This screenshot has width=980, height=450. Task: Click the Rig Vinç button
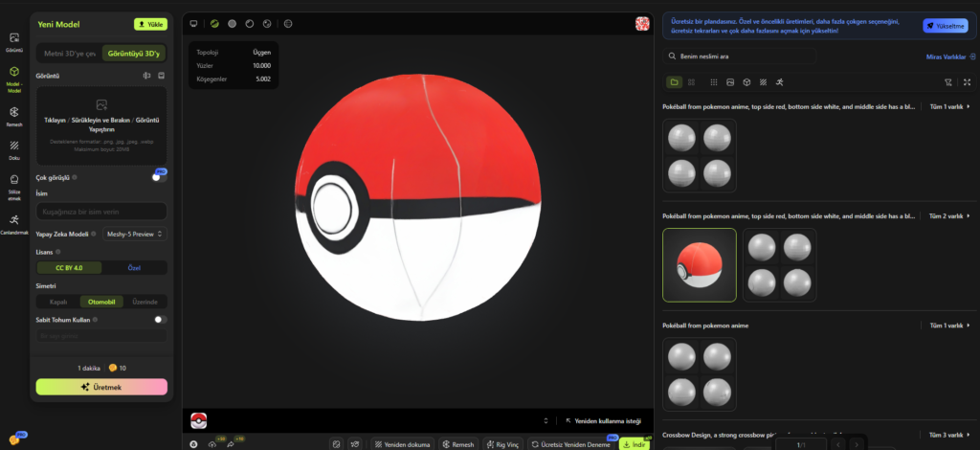(503, 444)
